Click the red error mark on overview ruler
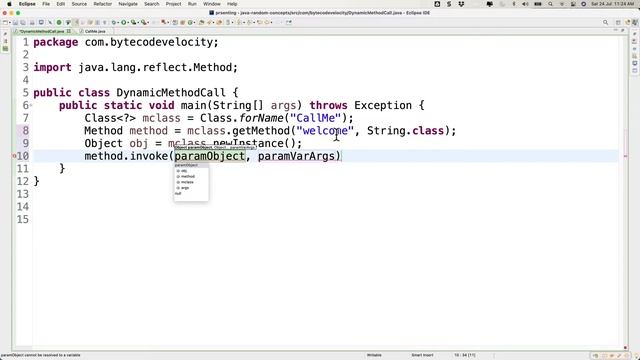Screen dimensions: 640x360 point(625,156)
